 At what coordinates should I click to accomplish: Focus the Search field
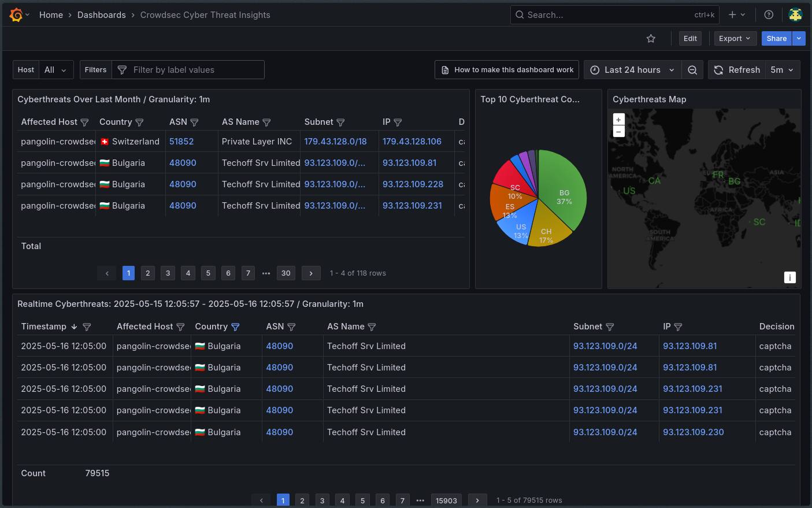(614, 15)
